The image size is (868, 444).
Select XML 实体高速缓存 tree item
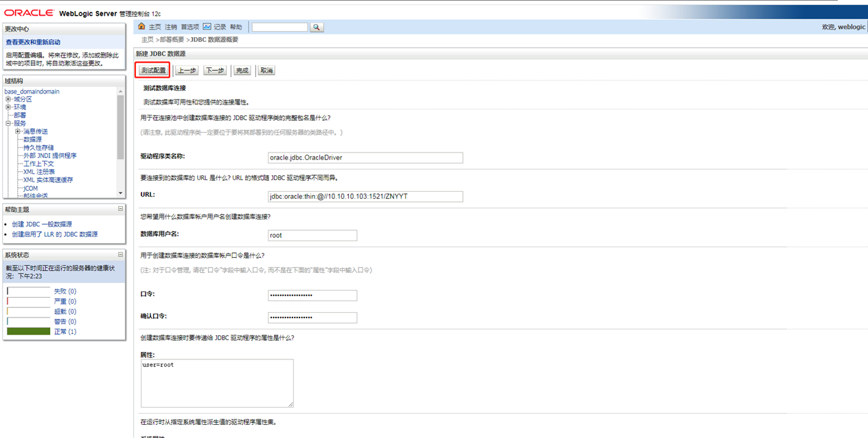click(x=48, y=180)
